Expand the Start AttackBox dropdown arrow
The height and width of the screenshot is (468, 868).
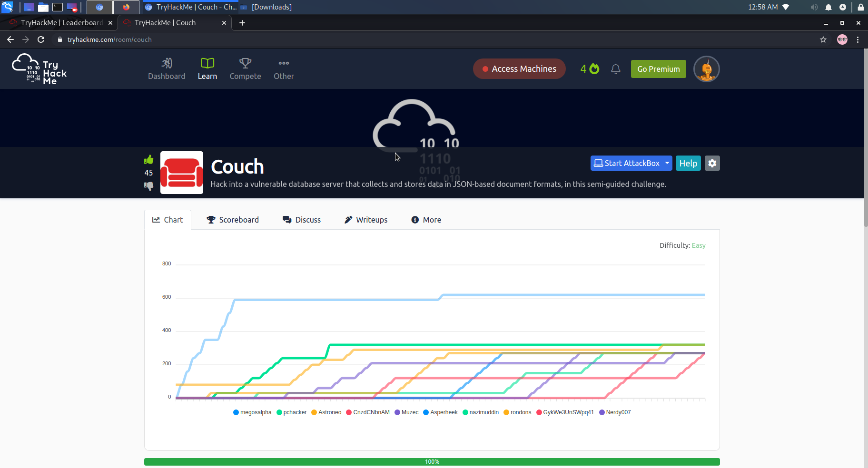(667, 163)
